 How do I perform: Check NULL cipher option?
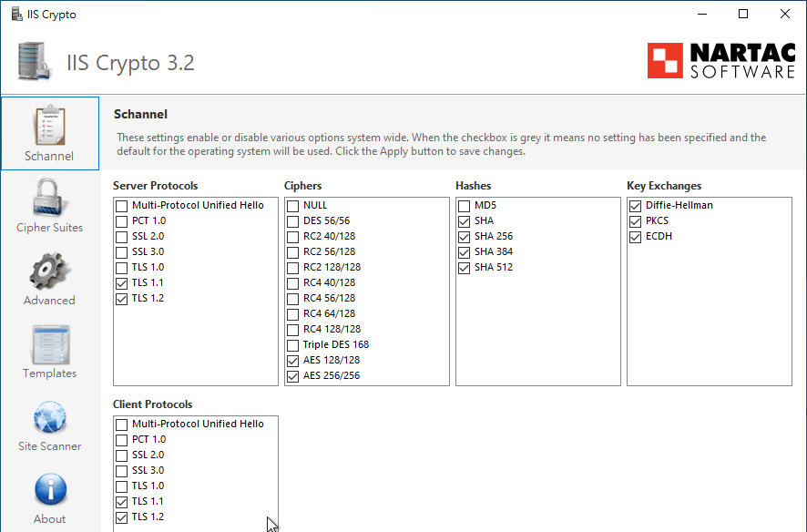coord(293,206)
